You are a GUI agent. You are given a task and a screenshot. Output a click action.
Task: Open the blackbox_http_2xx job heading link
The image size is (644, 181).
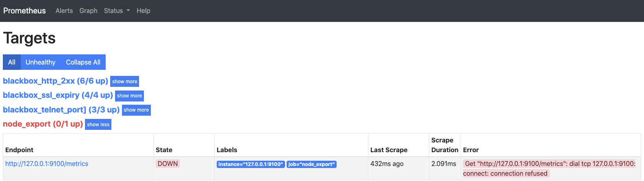(55, 81)
